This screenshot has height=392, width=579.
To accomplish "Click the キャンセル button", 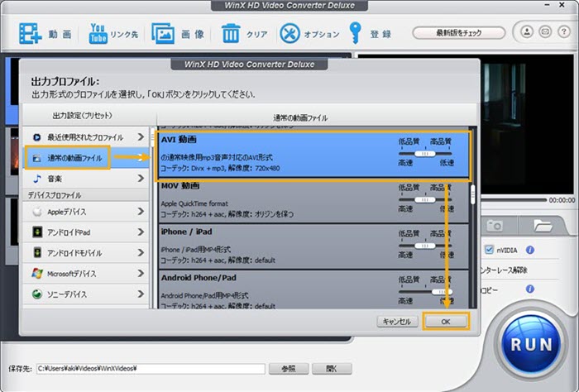I will coord(397,322).
